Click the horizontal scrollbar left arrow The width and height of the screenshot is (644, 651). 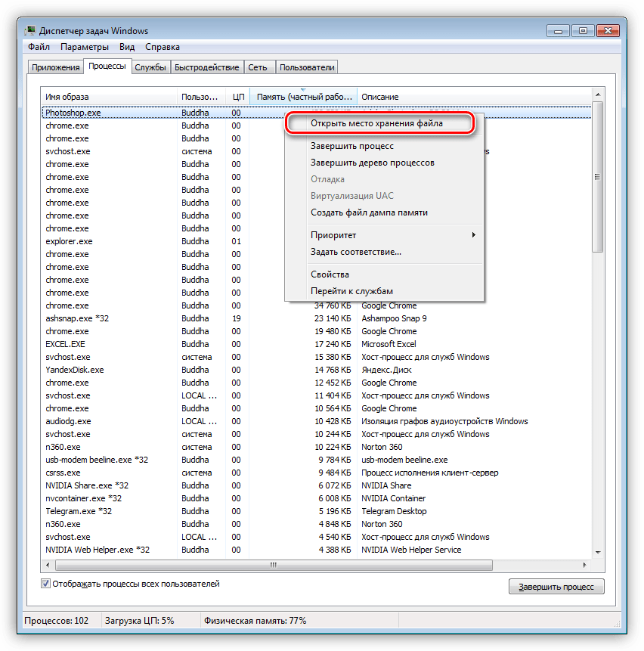(48, 565)
